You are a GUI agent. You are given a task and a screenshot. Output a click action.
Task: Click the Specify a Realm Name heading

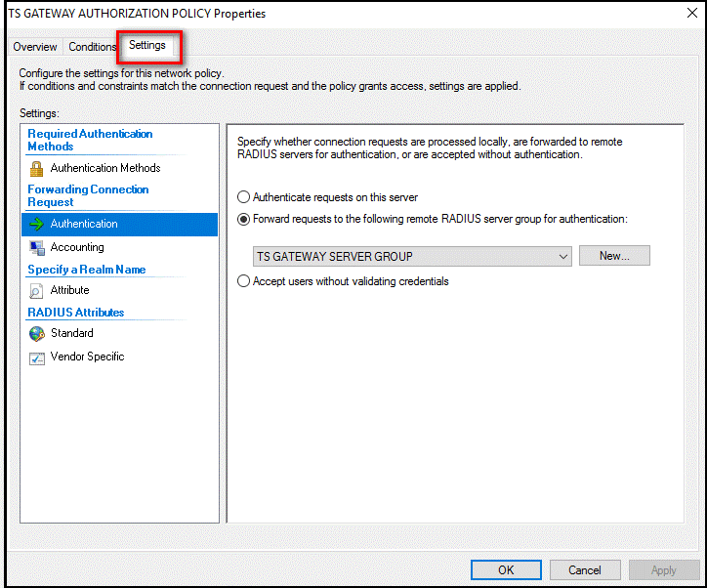tap(87, 270)
